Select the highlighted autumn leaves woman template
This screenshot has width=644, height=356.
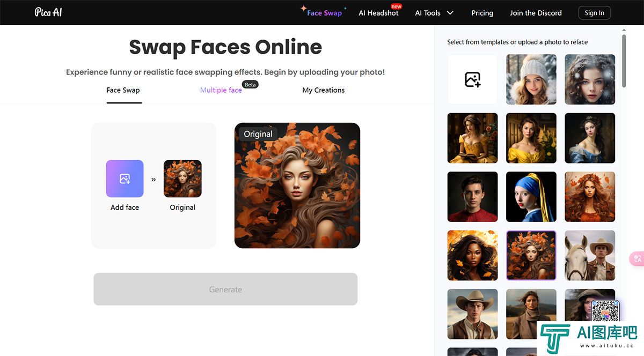click(x=531, y=255)
